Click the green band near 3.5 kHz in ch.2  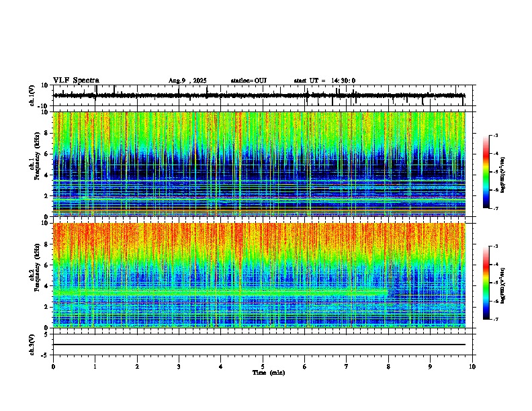click(x=220, y=291)
